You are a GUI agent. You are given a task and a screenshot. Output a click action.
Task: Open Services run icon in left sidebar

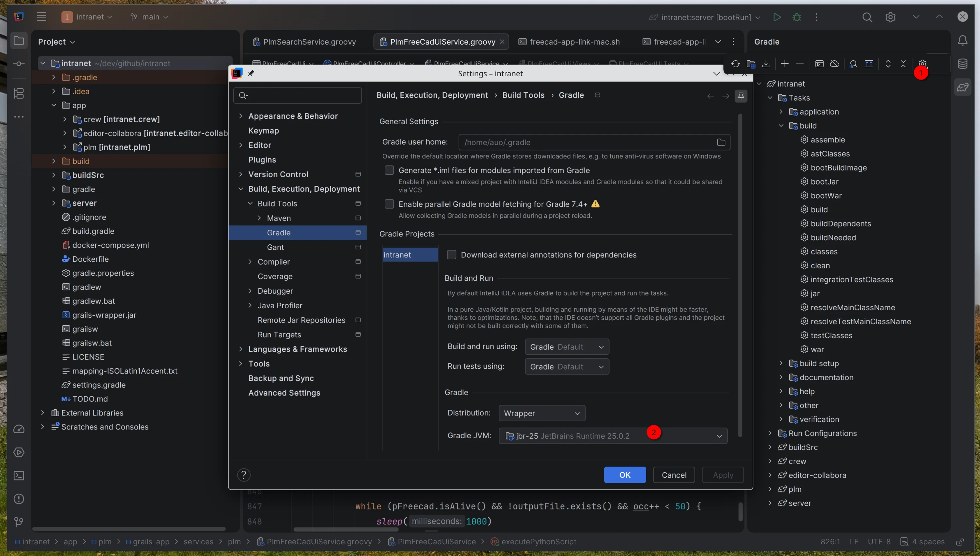pyautogui.click(x=19, y=452)
